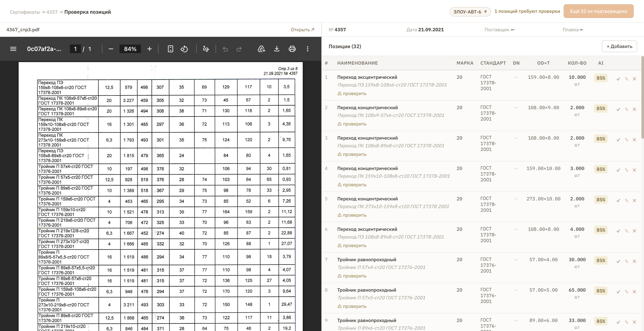Click the OD×T column header
The image size is (644, 331).
pos(544,63)
